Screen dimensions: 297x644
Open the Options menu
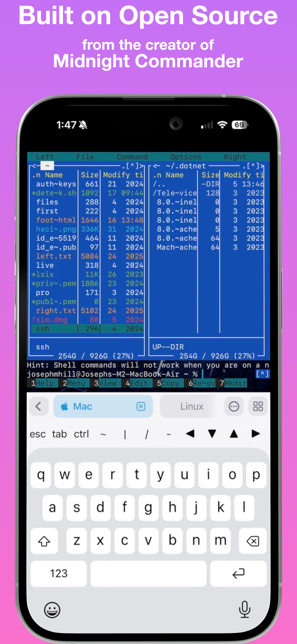click(x=186, y=157)
